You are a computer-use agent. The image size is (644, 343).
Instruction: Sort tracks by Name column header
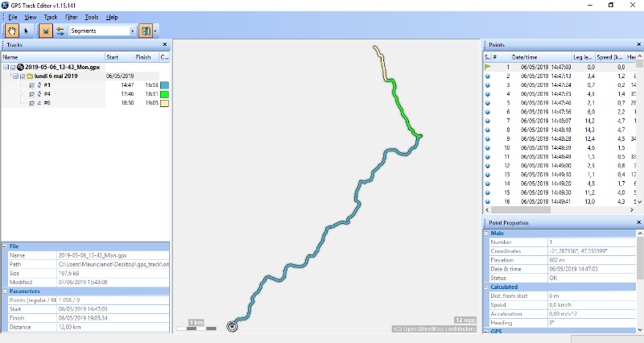pyautogui.click(x=53, y=57)
